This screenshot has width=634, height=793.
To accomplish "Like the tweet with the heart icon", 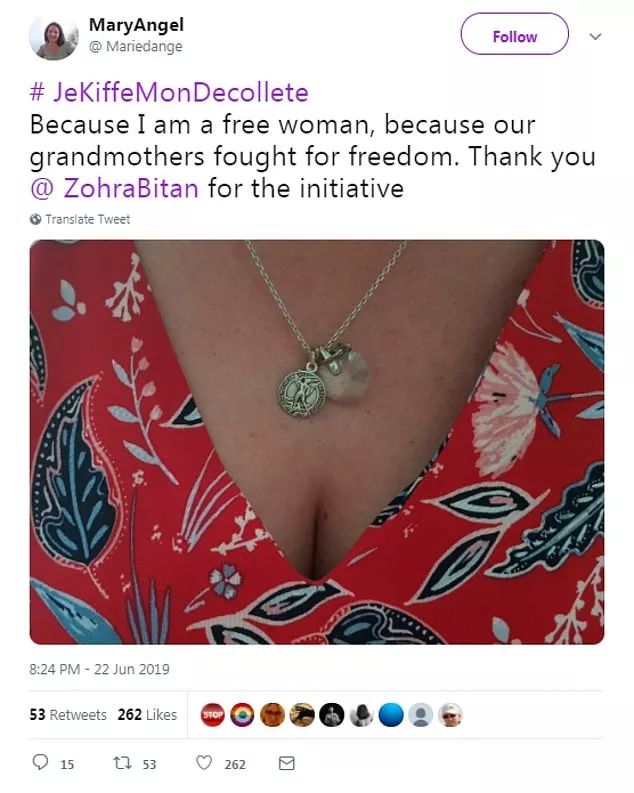I will (x=204, y=763).
